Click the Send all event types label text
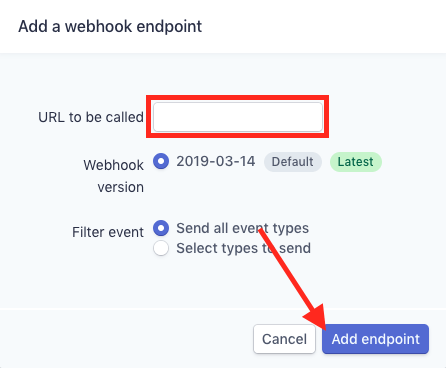The image size is (446, 368). [242, 228]
